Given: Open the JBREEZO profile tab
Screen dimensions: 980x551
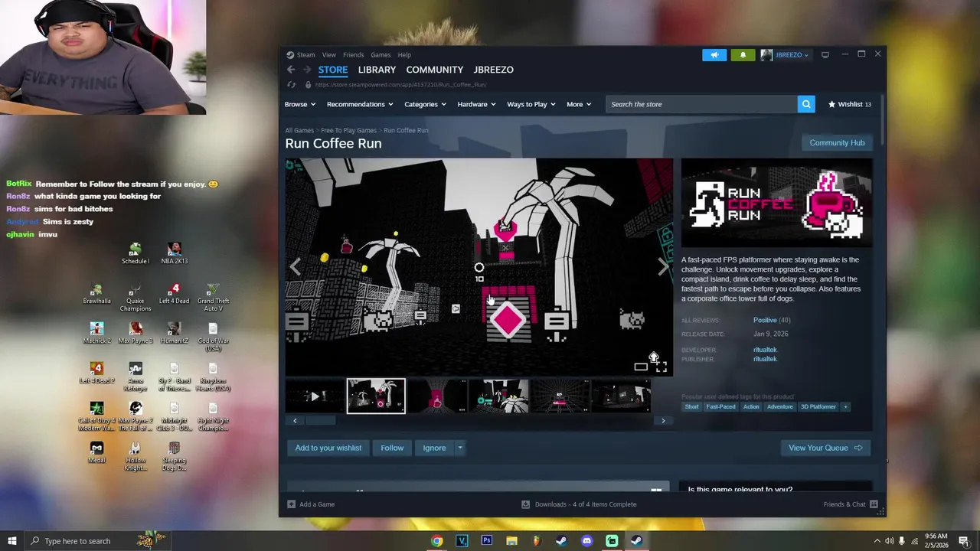Looking at the screenshot, I should coord(493,70).
